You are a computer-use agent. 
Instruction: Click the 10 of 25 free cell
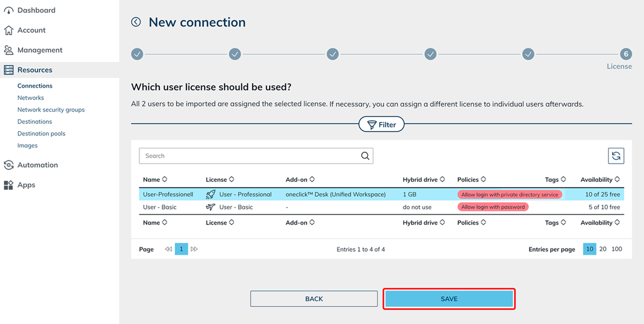(602, 194)
